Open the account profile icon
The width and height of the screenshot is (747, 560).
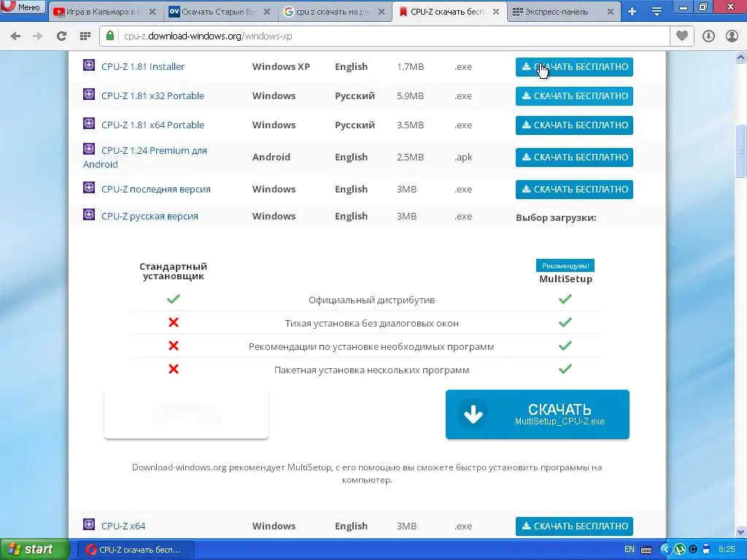click(732, 36)
